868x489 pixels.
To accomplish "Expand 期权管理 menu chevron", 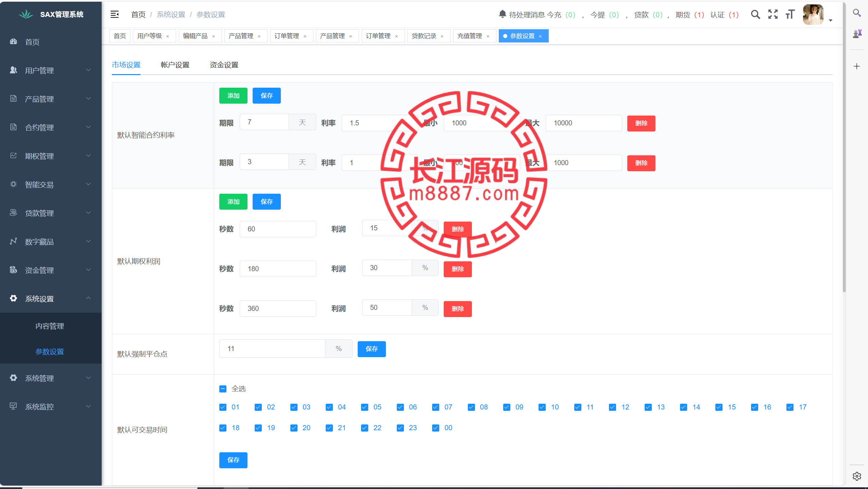I will tap(88, 156).
